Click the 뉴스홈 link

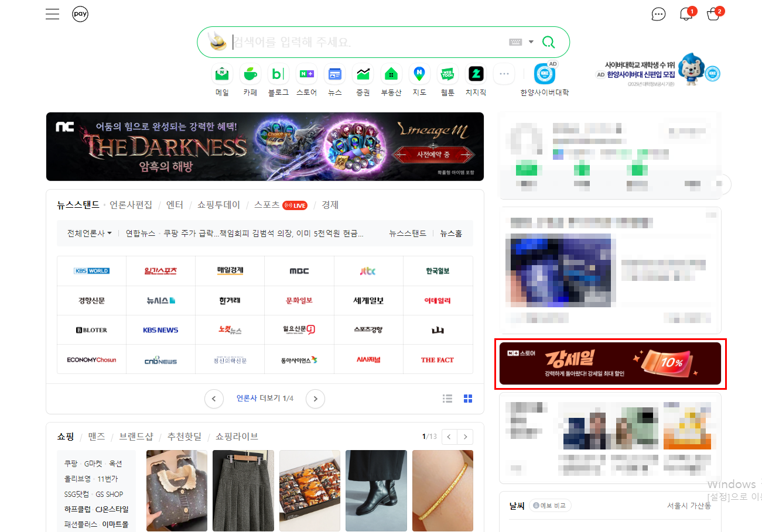coord(451,233)
